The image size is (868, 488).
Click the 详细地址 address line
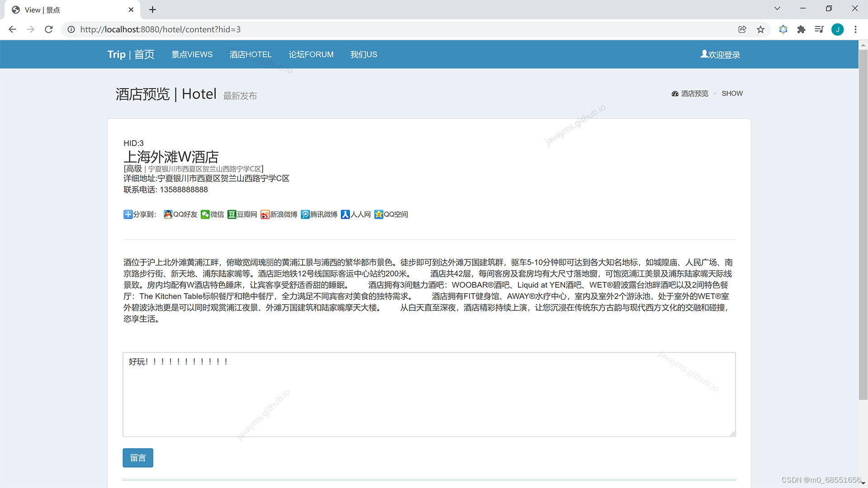[206, 178]
